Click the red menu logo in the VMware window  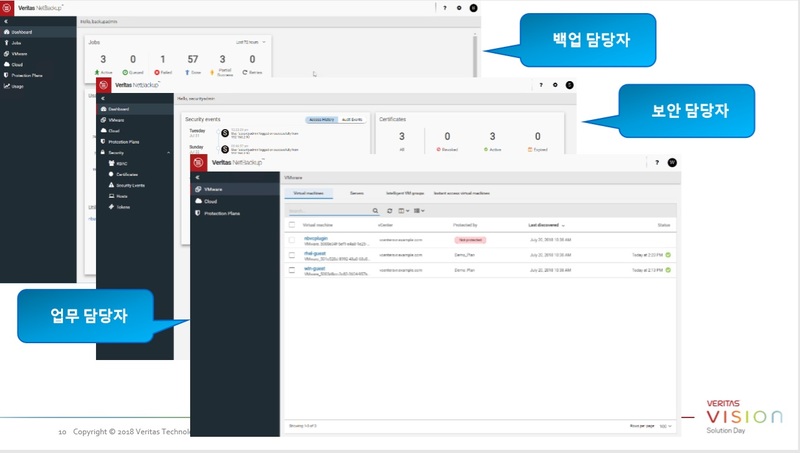pyautogui.click(x=198, y=163)
